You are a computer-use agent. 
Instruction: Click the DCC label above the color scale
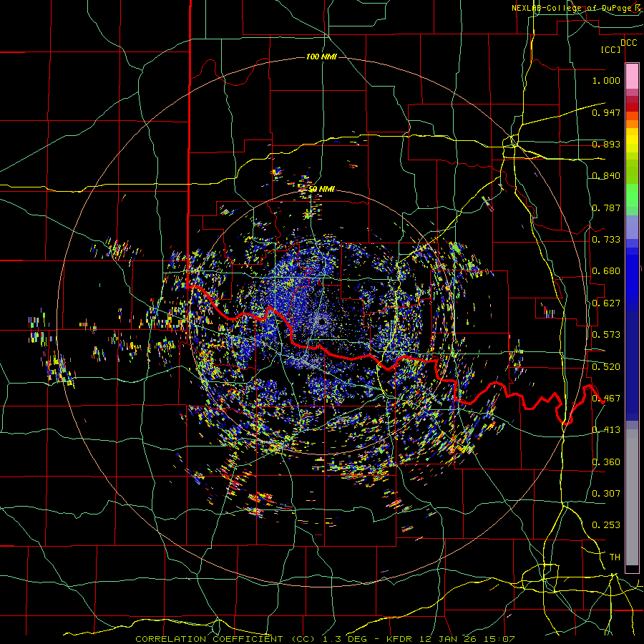coord(628,43)
